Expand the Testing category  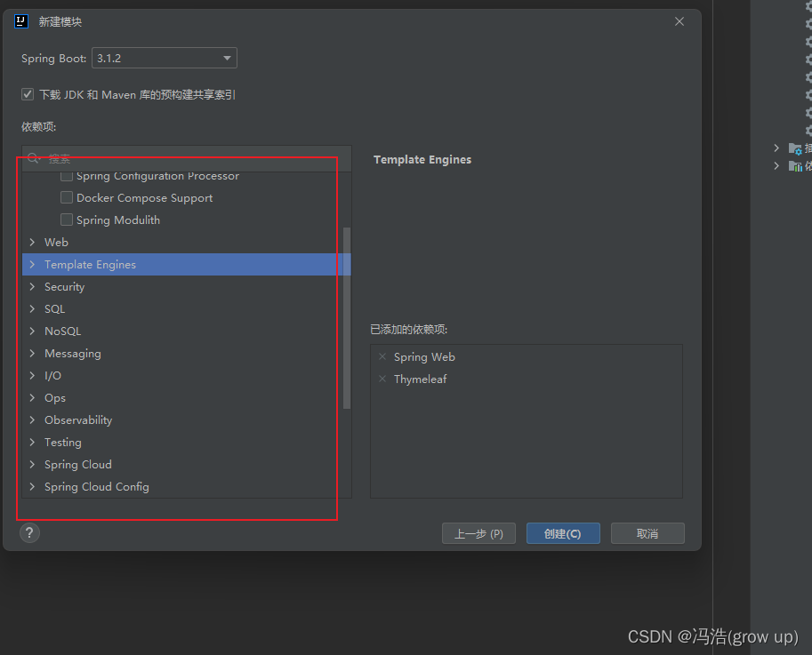[x=32, y=443]
